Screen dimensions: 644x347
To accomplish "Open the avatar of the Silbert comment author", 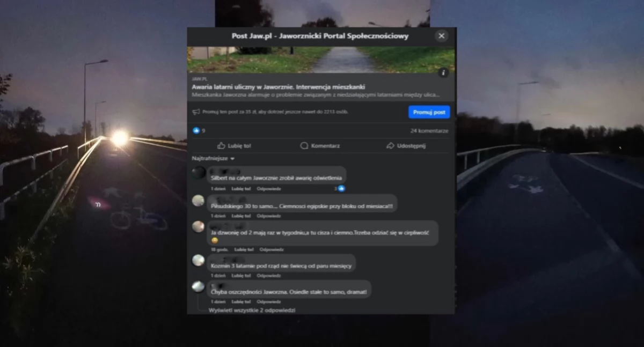I will [199, 172].
